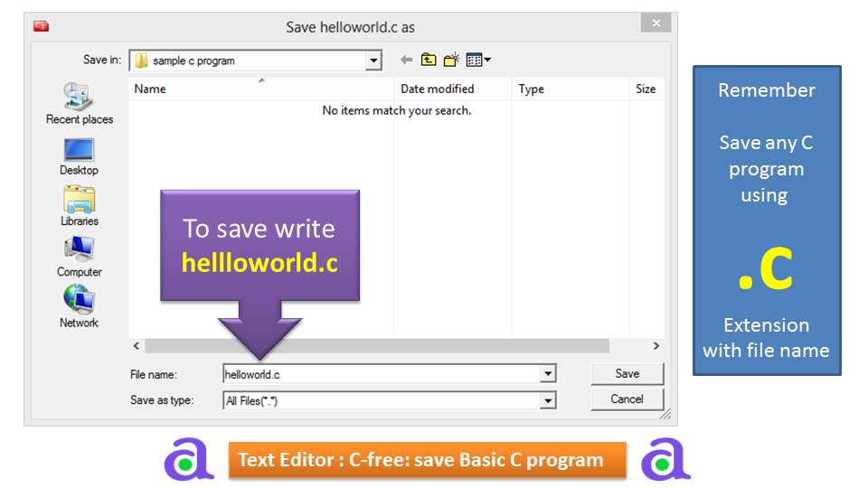Expand the Save as type dropdown
The width and height of the screenshot is (868, 488).
point(548,400)
